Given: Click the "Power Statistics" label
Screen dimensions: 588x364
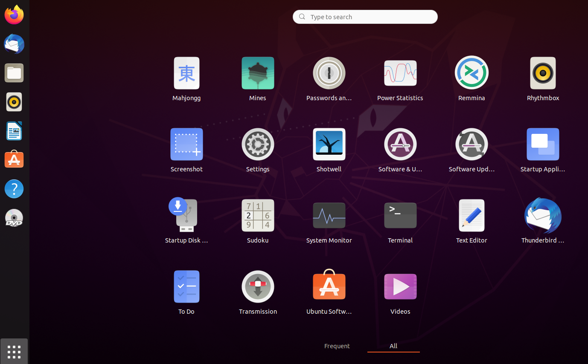Looking at the screenshot, I should pos(400,98).
